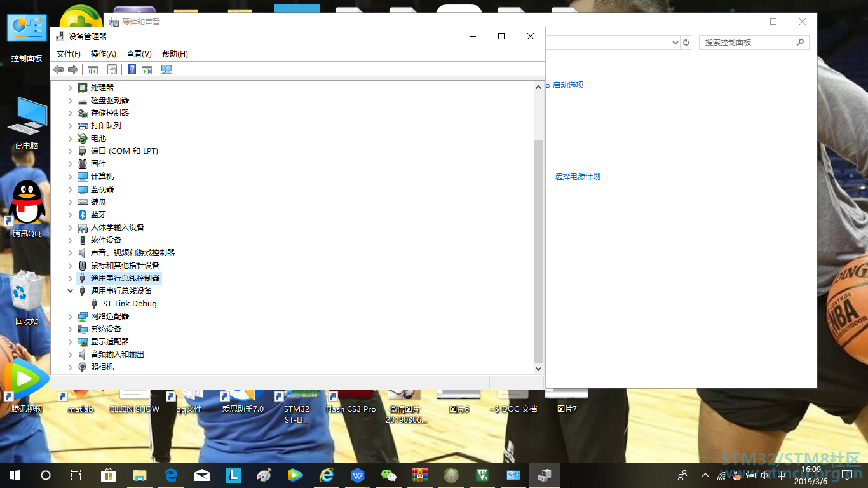The width and height of the screenshot is (868, 488).
Task: Select the 鼠标和其他指针设备 mouse icon
Action: pos(82,266)
